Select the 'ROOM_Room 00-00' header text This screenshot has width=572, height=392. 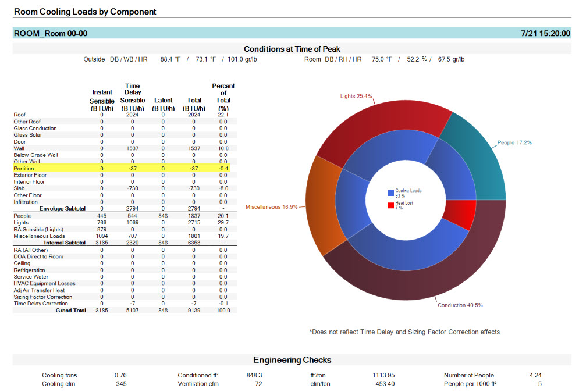[51, 34]
